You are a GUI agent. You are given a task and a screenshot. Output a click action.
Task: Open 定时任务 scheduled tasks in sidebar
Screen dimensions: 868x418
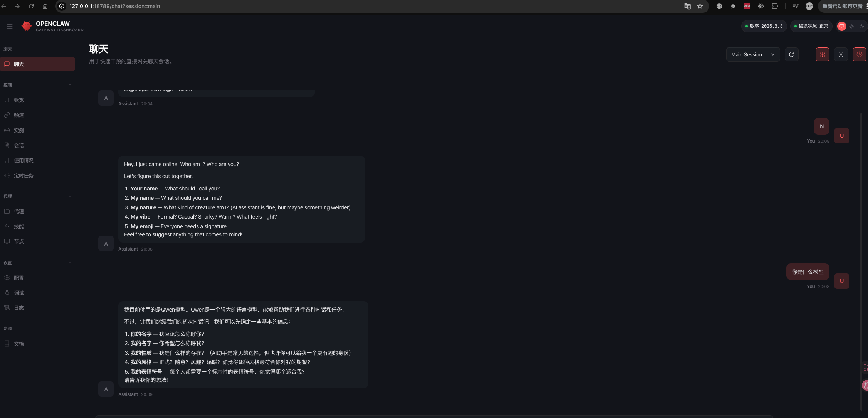tap(23, 175)
